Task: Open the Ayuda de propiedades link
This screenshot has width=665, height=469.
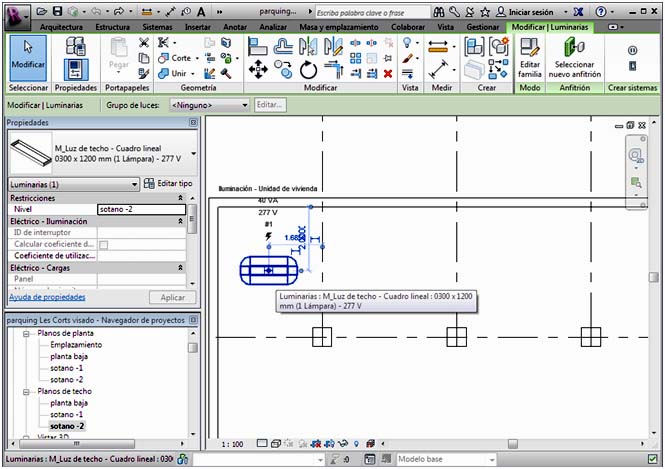Action: [x=47, y=297]
